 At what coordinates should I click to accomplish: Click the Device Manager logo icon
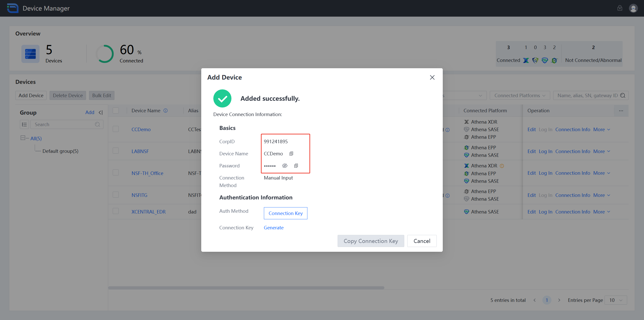pos(12,8)
